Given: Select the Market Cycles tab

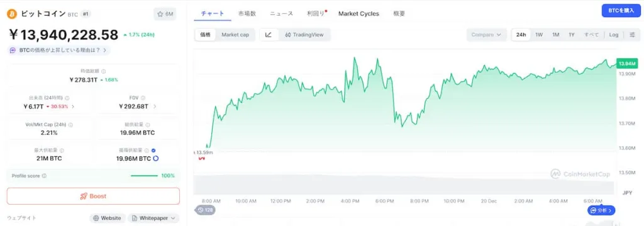Looking at the screenshot, I should (358, 14).
